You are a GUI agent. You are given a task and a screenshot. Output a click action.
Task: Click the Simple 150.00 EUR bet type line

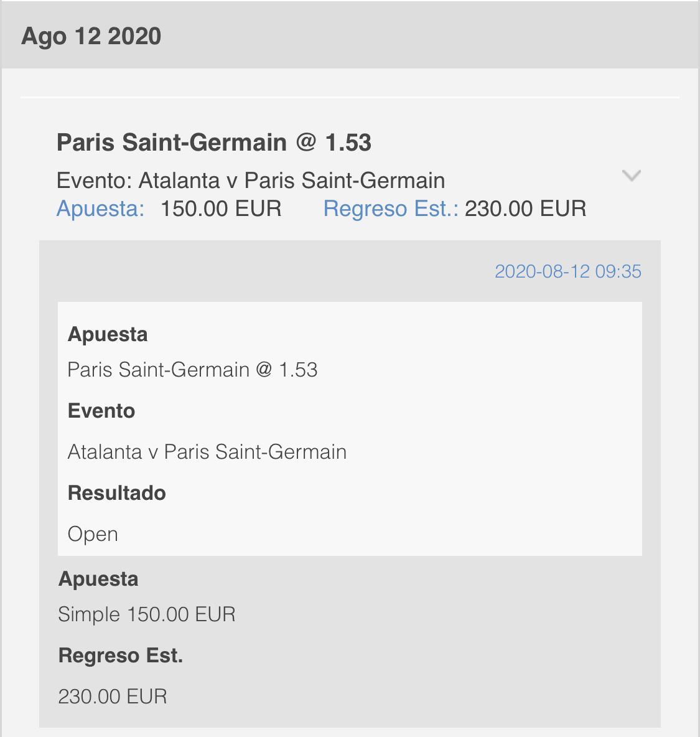[x=147, y=614]
